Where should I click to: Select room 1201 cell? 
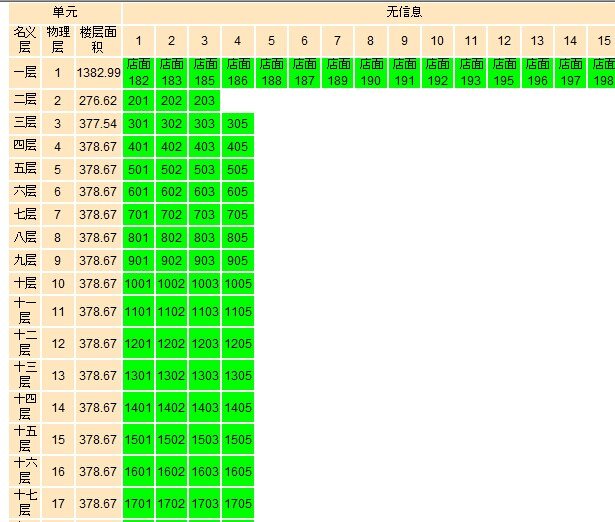click(138, 344)
